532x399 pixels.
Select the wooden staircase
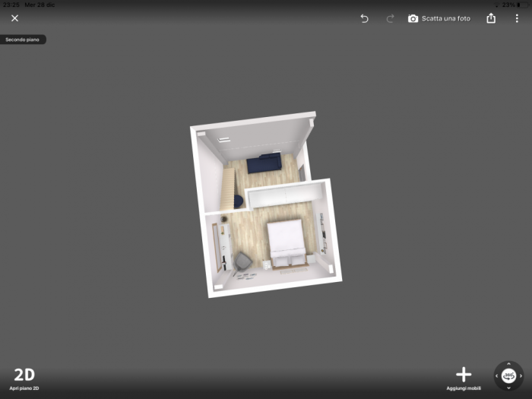pyautogui.click(x=227, y=188)
